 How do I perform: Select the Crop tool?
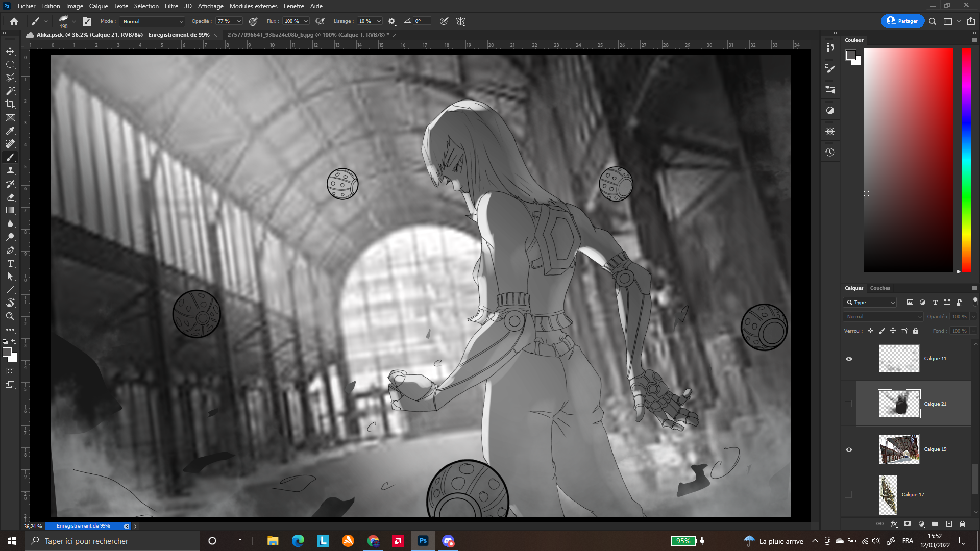[x=10, y=104]
